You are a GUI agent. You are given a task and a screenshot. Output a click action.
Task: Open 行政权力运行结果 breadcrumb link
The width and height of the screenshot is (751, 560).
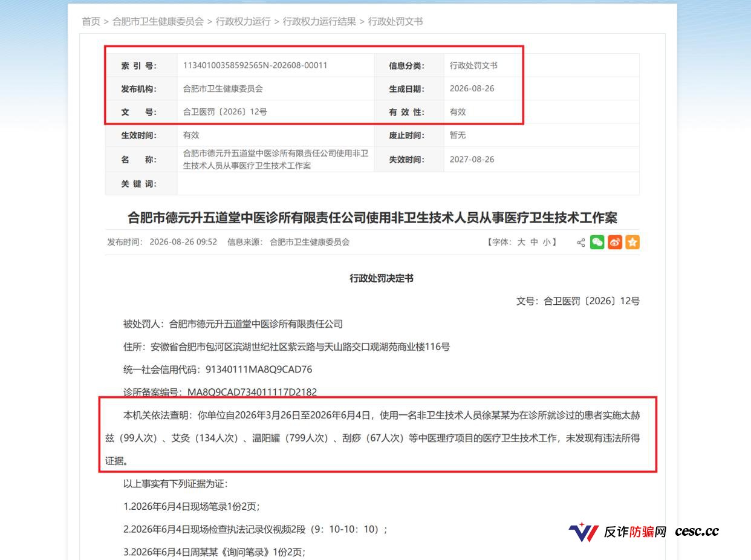pyautogui.click(x=319, y=21)
